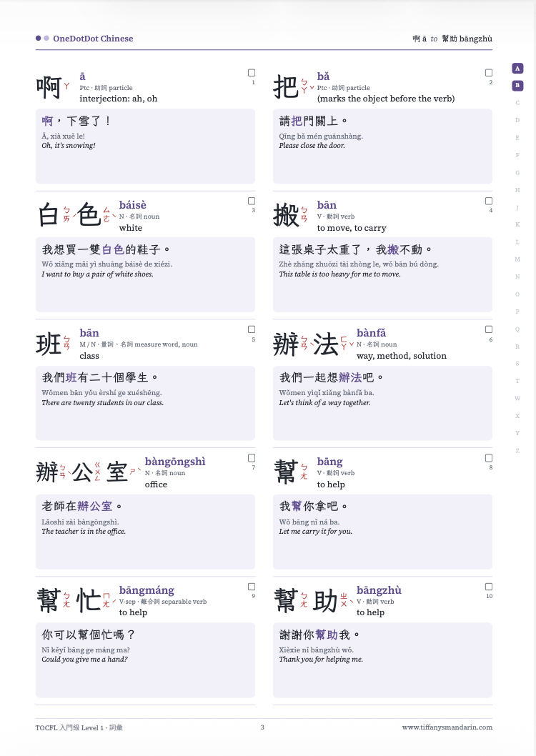
Task: Click example sentence 啊，下雪了！
Action: (76, 121)
